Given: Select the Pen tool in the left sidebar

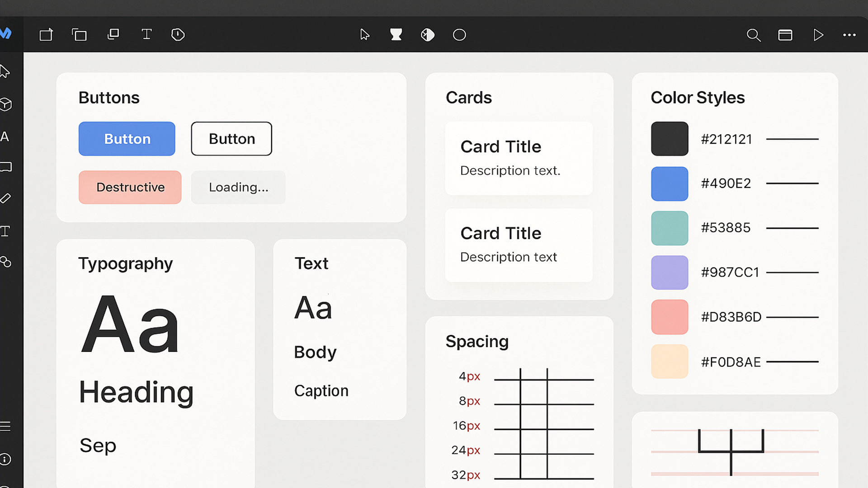Looking at the screenshot, I should pos(6,198).
